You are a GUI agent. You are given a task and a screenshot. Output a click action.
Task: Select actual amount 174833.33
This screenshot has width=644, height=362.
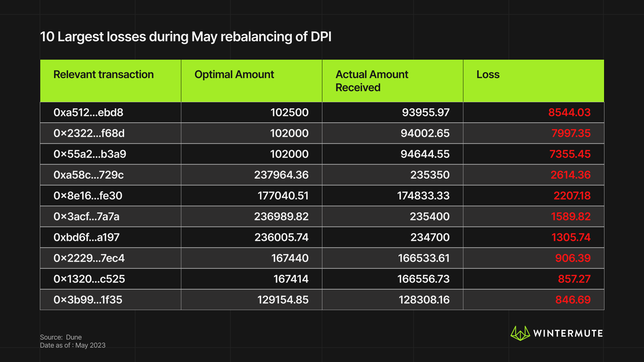click(x=423, y=195)
